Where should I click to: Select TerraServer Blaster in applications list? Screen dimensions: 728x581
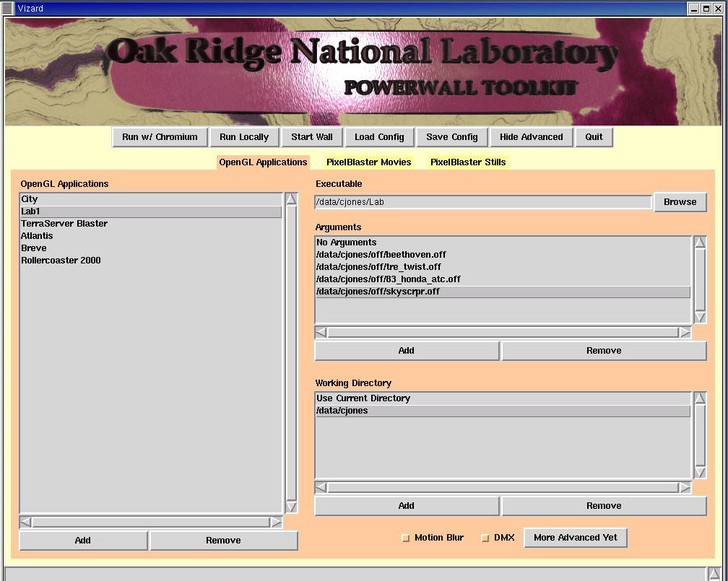point(64,224)
